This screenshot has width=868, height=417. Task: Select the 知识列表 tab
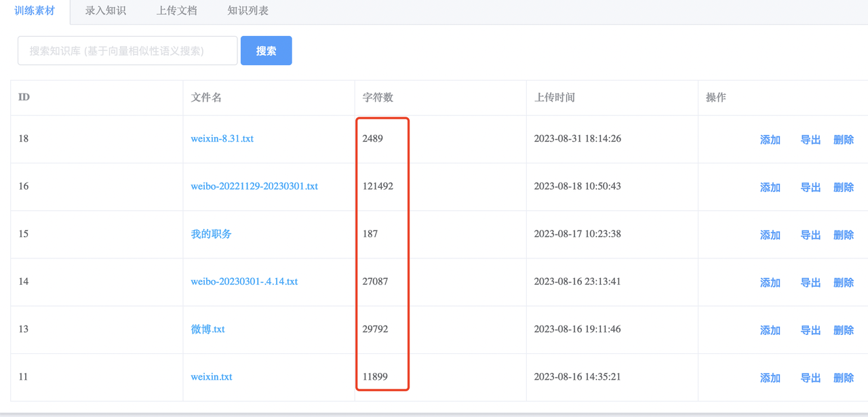pyautogui.click(x=248, y=11)
